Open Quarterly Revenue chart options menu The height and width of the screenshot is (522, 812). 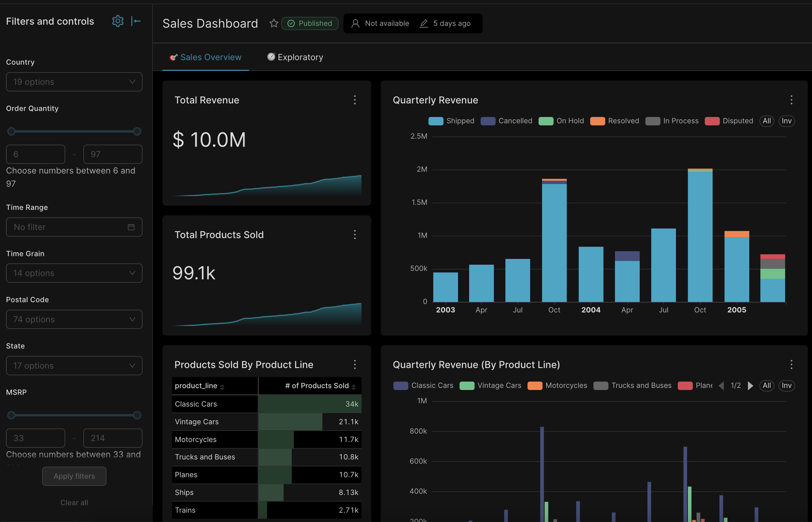[x=791, y=100]
